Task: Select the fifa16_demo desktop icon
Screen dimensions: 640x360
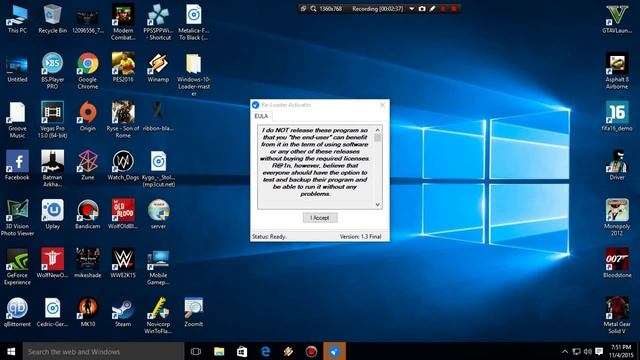Action: pos(617,117)
